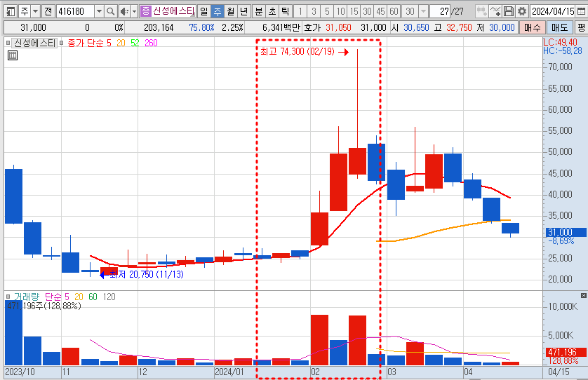Click the date field 2024/04/15
588x380 pixels.
click(553, 11)
